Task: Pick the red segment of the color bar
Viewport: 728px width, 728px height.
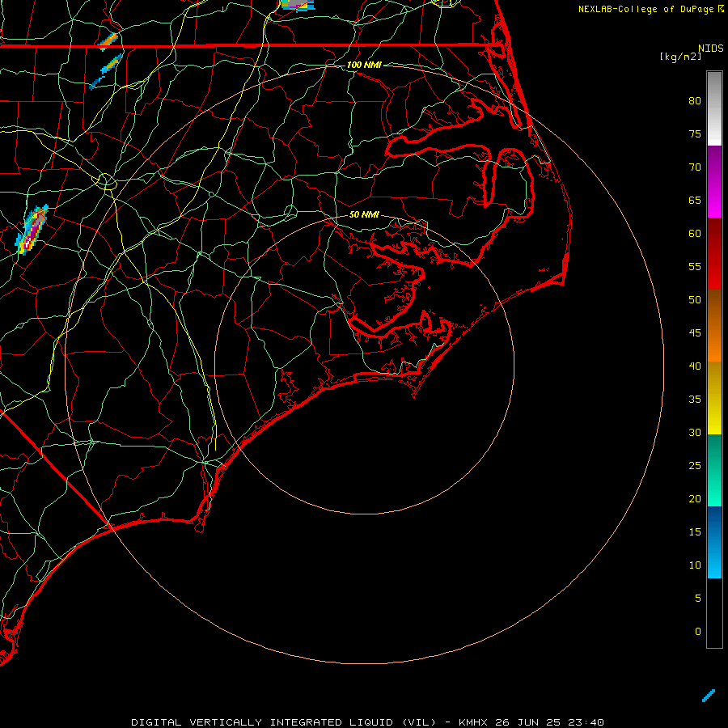Action: (x=714, y=253)
